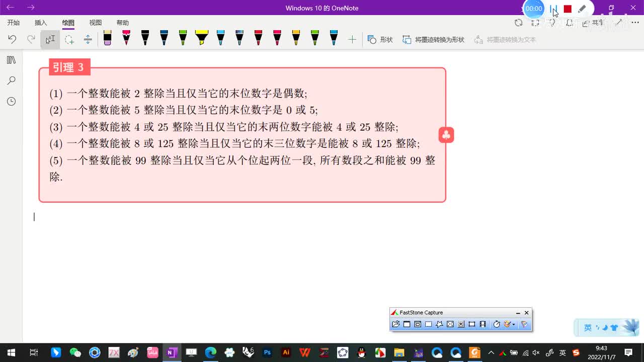The height and width of the screenshot is (362, 644).
Task: Select the last light-blue pen
Action: (x=334, y=38)
